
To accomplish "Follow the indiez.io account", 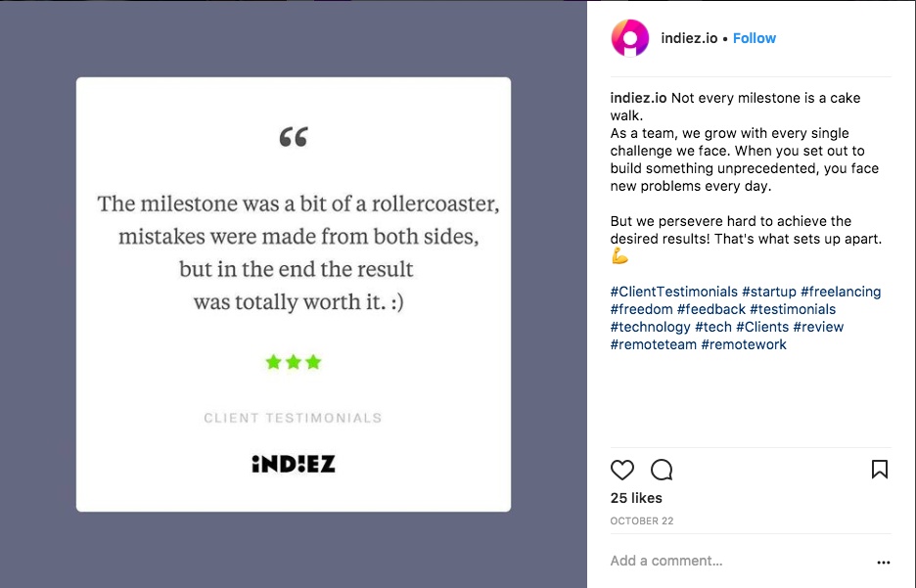I will click(x=755, y=38).
